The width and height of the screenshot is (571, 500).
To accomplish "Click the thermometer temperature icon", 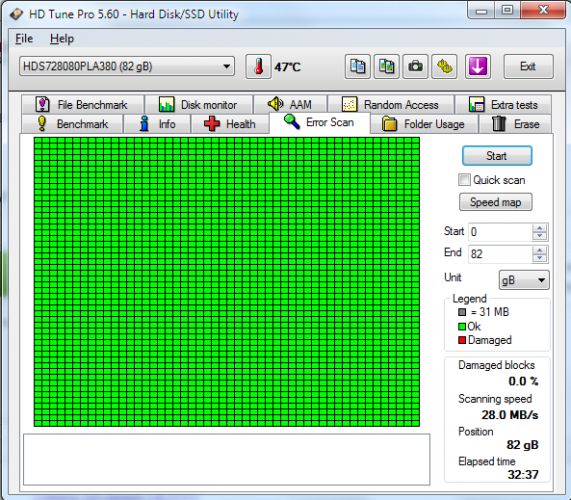I will [259, 67].
